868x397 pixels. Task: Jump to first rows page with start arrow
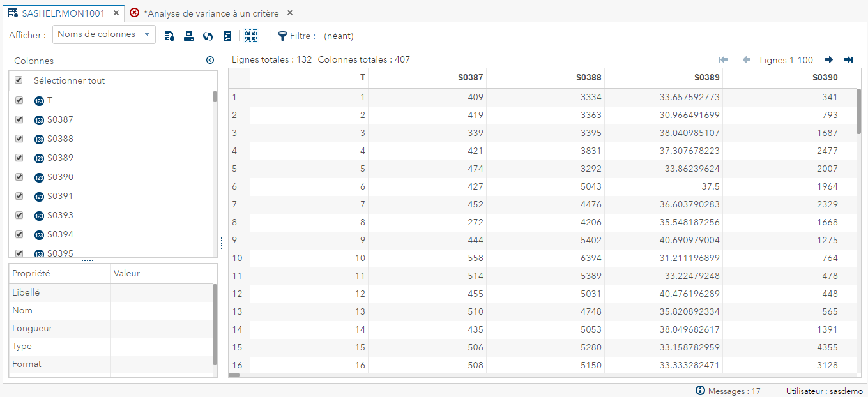724,59
